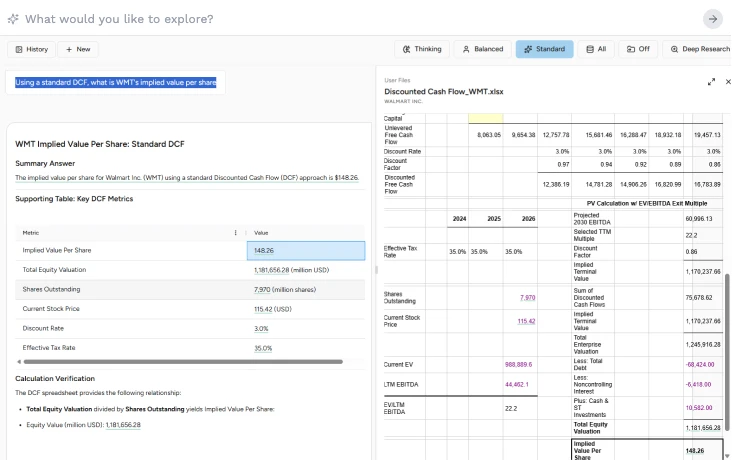Viewport: 732px width, 460px height.
Task: Submit query with the arrow button
Action: [712, 19]
